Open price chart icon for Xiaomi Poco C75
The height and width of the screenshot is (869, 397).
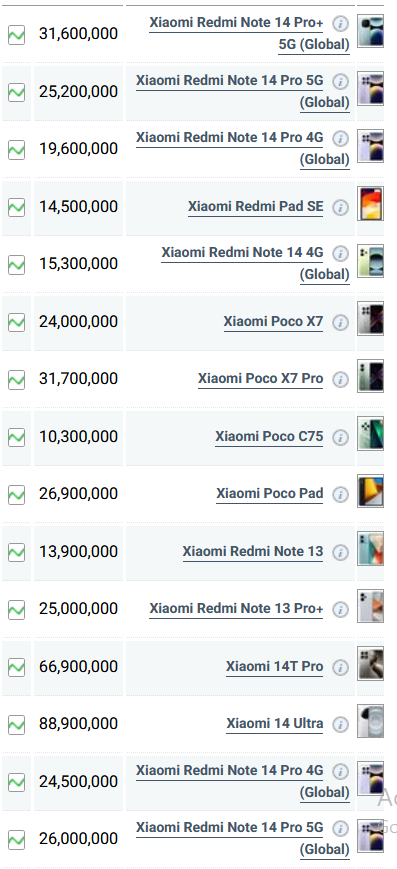(17, 437)
